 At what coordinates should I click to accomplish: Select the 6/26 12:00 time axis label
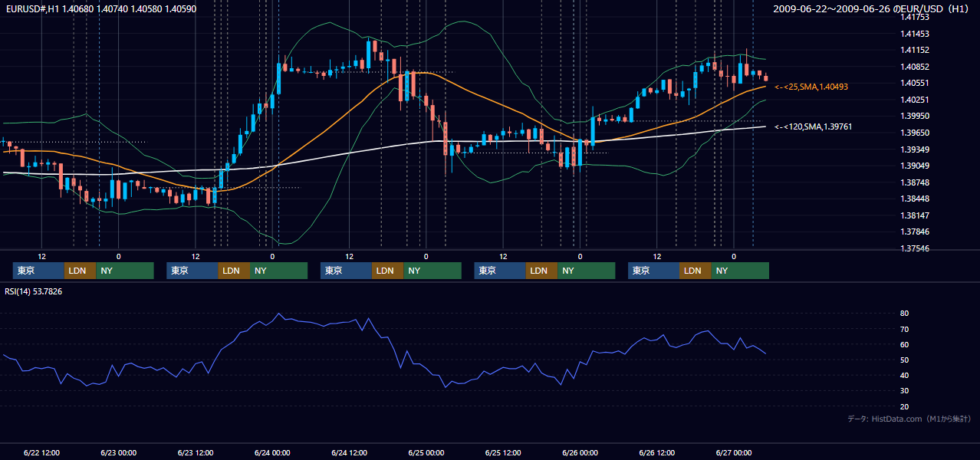tap(657, 452)
